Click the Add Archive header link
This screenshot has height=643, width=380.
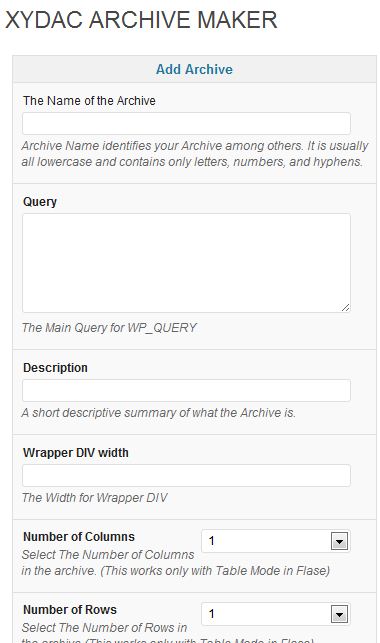(x=194, y=69)
